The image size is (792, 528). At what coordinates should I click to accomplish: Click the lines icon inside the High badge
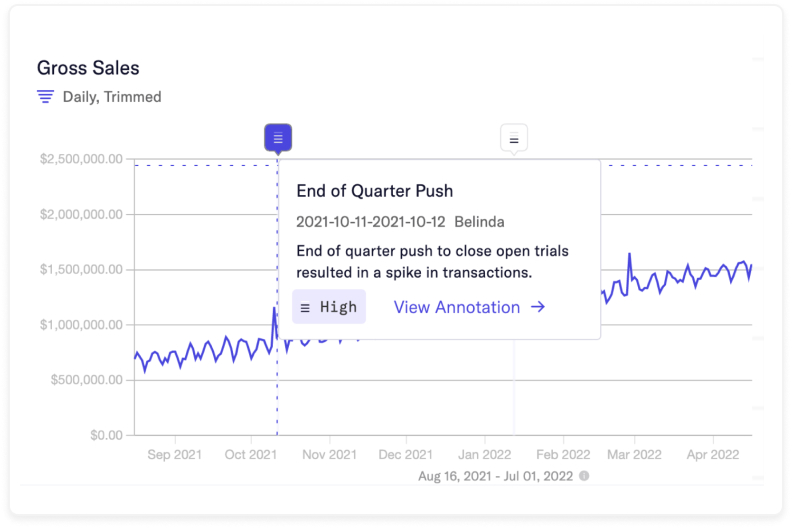click(x=305, y=308)
